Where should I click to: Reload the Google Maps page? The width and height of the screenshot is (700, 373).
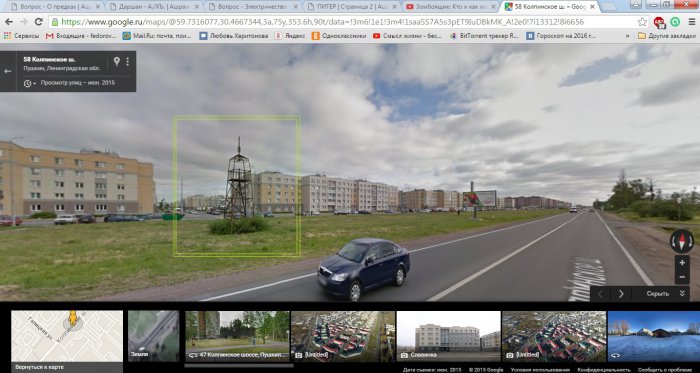point(39,22)
